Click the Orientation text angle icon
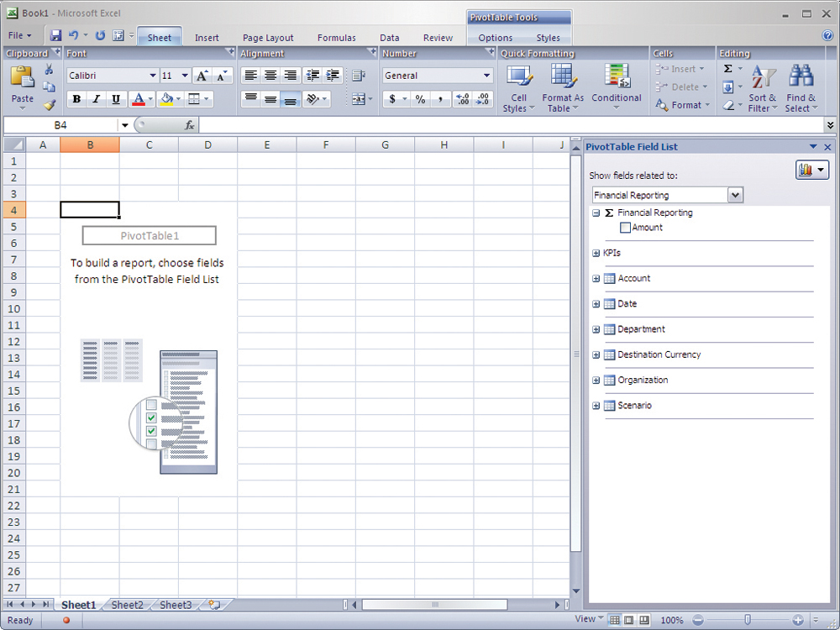The width and height of the screenshot is (840, 630). point(313,99)
